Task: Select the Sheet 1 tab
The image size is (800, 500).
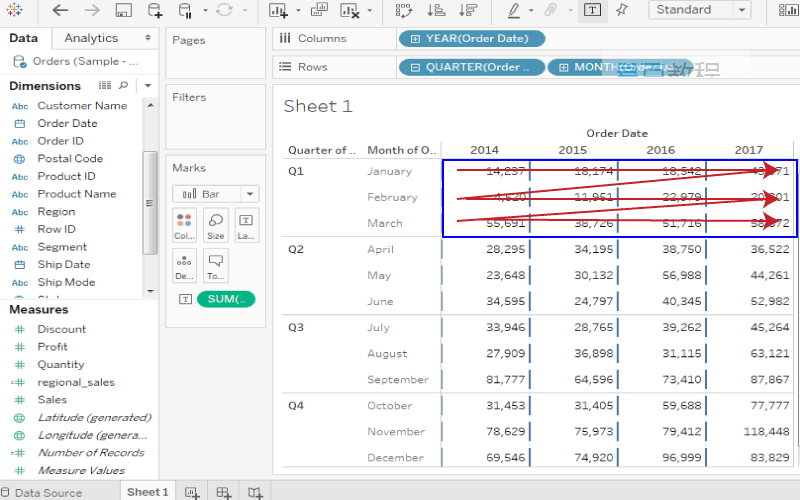Action: [x=147, y=492]
